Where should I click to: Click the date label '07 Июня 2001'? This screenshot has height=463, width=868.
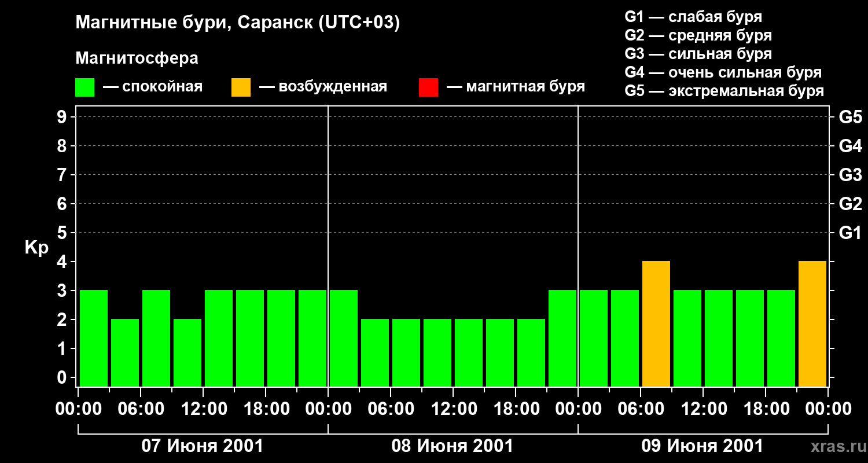203,446
